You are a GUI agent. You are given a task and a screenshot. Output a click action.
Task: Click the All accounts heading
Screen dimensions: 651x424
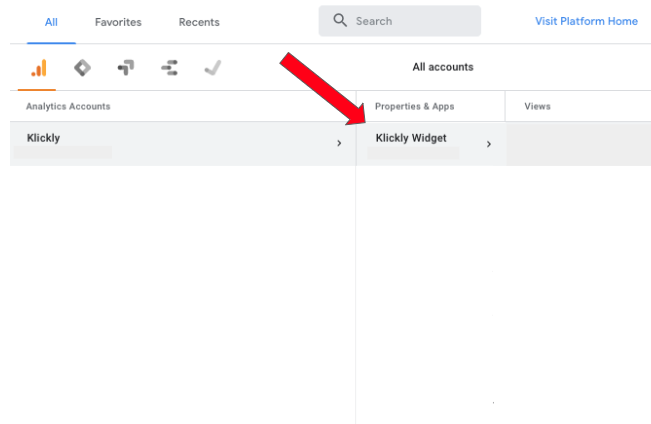coord(443,67)
